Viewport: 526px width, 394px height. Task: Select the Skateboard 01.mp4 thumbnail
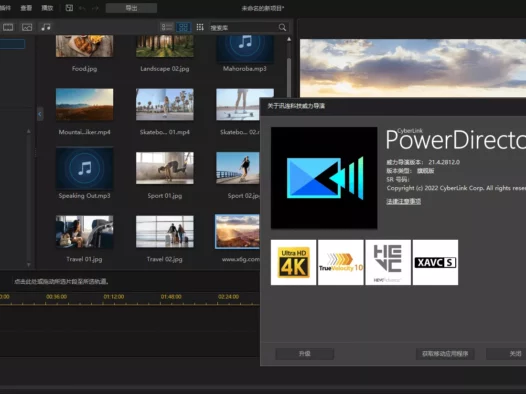coord(165,104)
